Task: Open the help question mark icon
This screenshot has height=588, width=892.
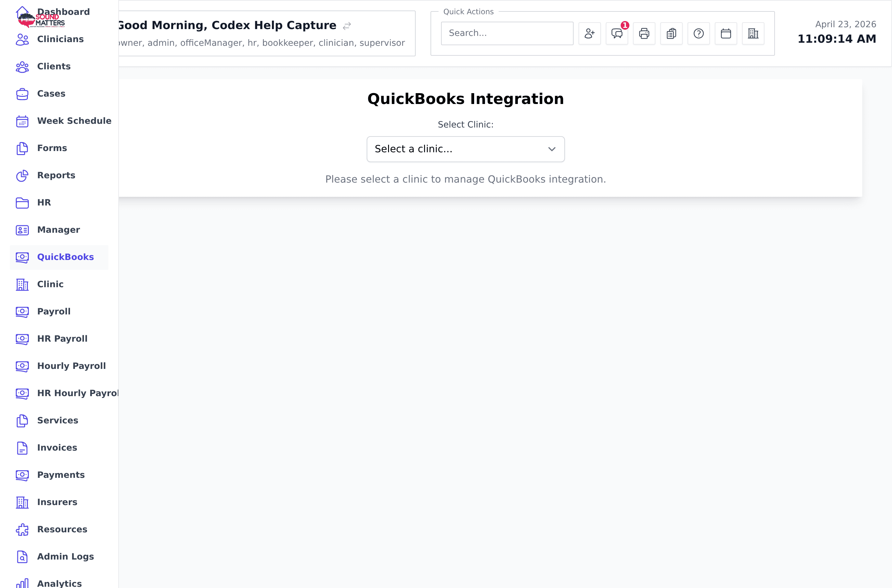Action: click(x=699, y=33)
